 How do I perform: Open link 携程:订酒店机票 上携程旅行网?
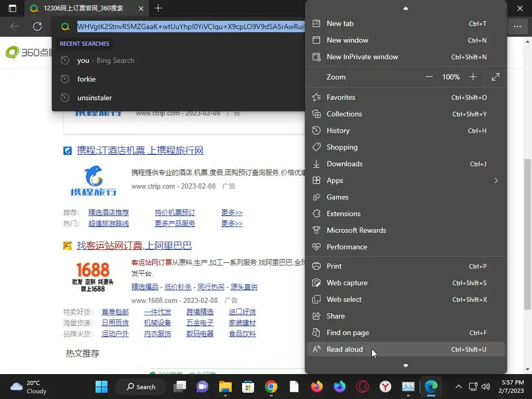coord(140,150)
